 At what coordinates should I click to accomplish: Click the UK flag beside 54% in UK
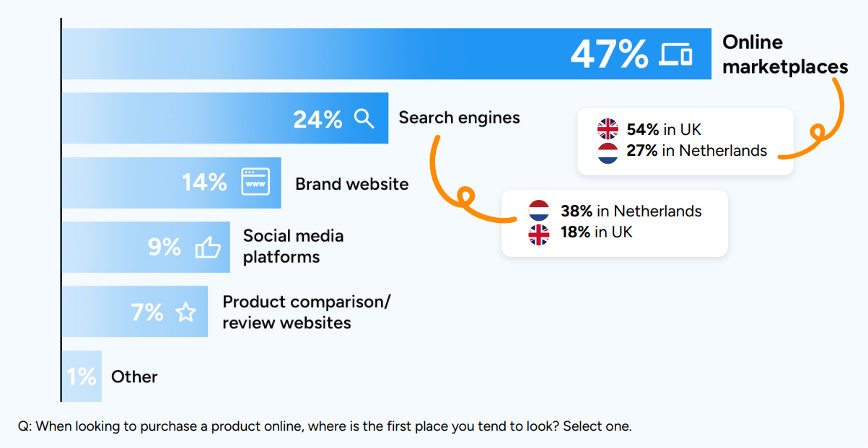(608, 129)
